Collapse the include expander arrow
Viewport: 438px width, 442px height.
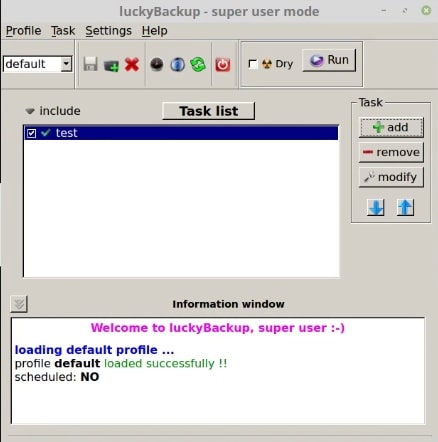(x=30, y=111)
